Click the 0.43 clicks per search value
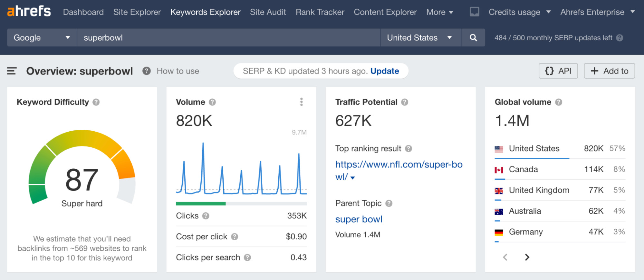 (x=298, y=257)
